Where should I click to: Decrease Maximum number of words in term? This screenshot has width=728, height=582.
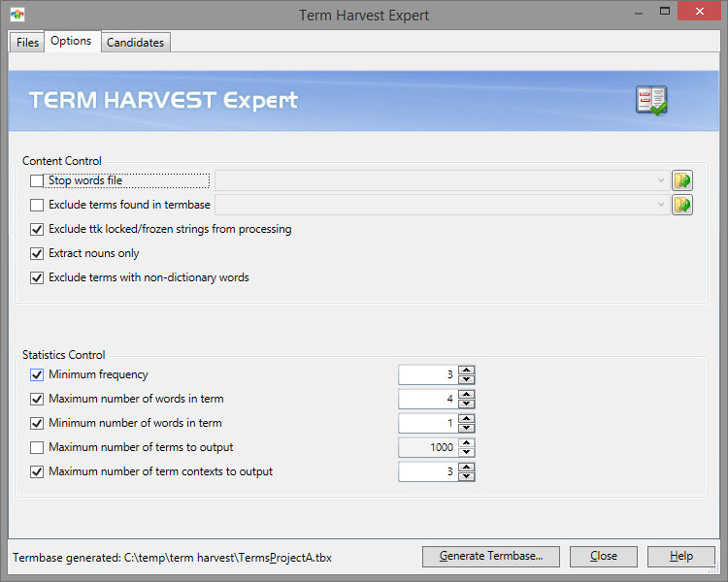(467, 404)
